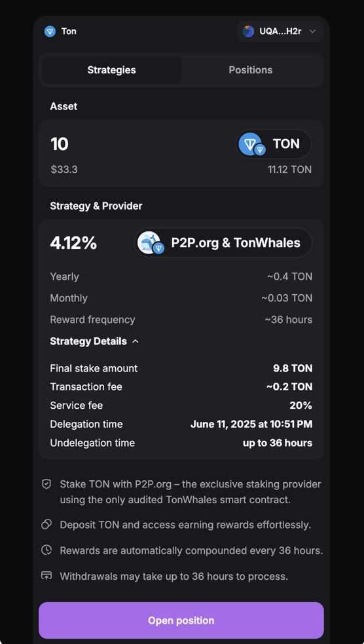Collapse the Strategy Details section

point(94,341)
